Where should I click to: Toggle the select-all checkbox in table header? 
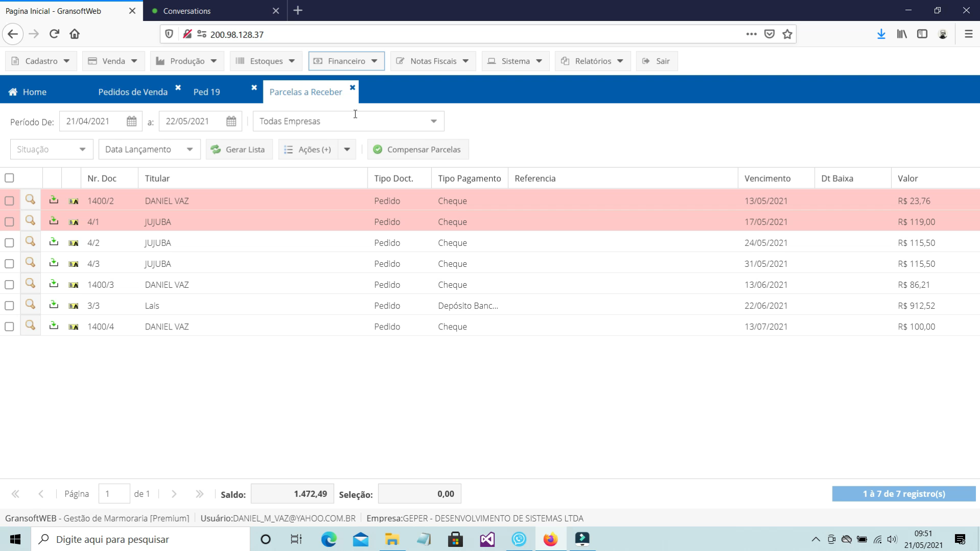coord(9,178)
